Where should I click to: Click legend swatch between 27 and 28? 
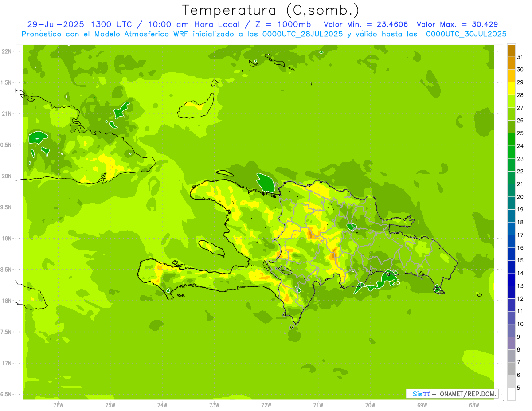pos(511,102)
